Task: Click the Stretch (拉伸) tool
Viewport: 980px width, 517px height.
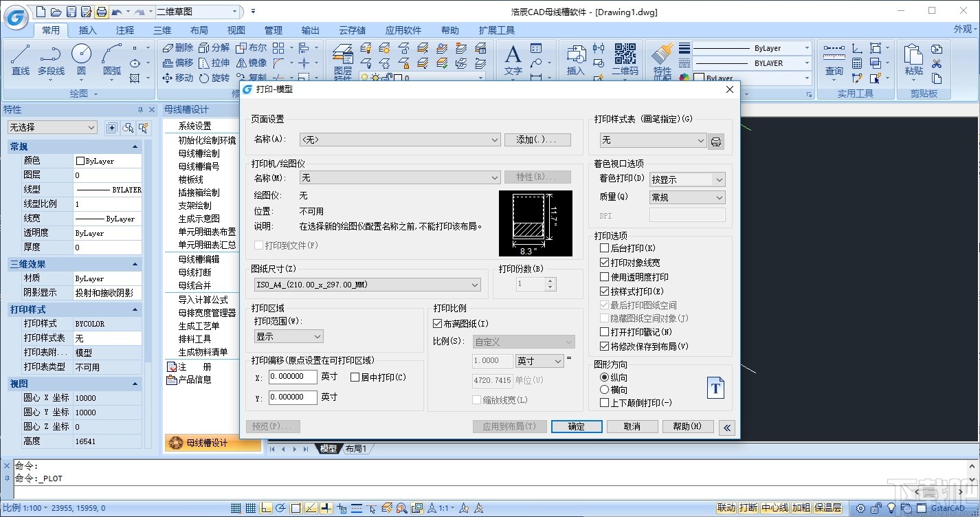Action: pyautogui.click(x=214, y=63)
